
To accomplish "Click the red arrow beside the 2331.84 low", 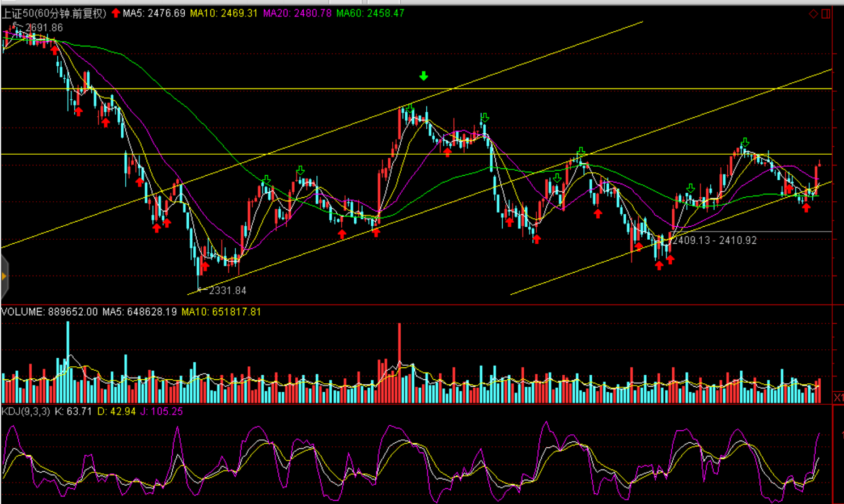I will [205, 265].
